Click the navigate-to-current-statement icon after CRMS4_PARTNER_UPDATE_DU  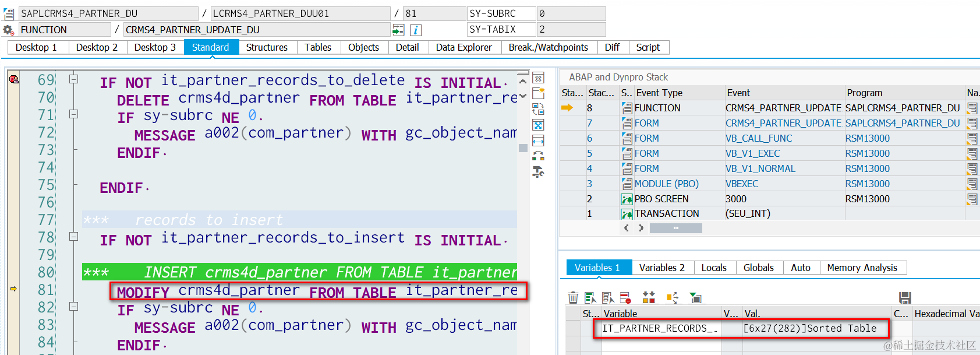(x=398, y=30)
